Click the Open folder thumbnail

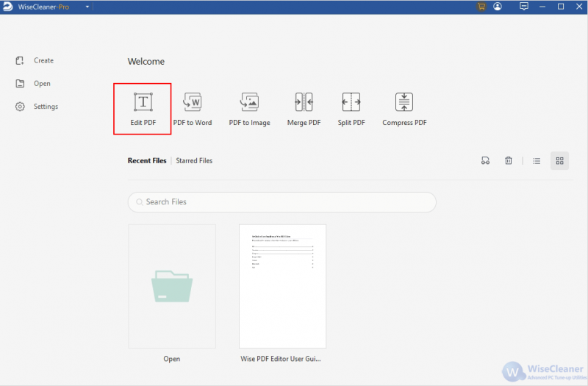coord(172,286)
